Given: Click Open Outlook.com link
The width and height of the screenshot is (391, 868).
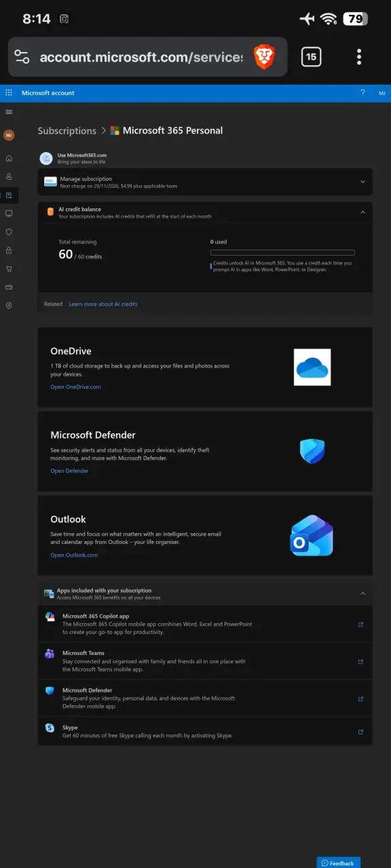Looking at the screenshot, I should tap(74, 555).
